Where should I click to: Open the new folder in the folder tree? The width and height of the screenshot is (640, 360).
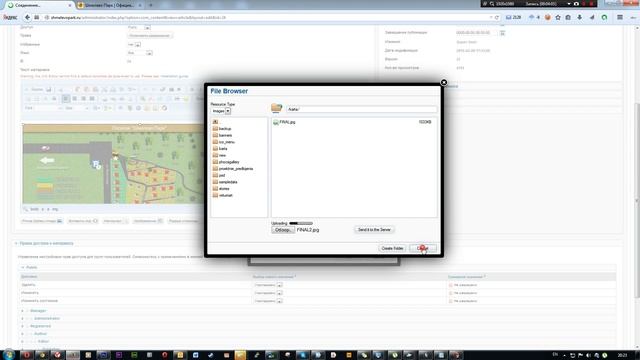(219, 155)
